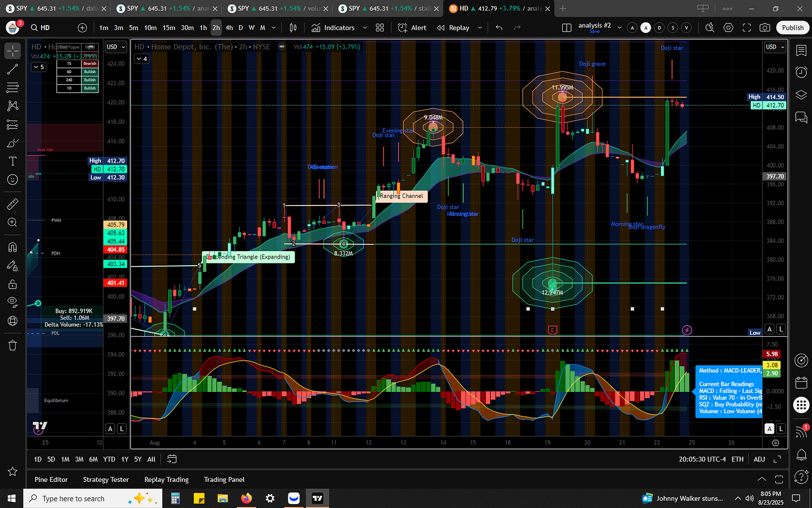Viewport: 812px width, 508px height.
Task: Open the Indicators dialog
Action: coord(333,28)
